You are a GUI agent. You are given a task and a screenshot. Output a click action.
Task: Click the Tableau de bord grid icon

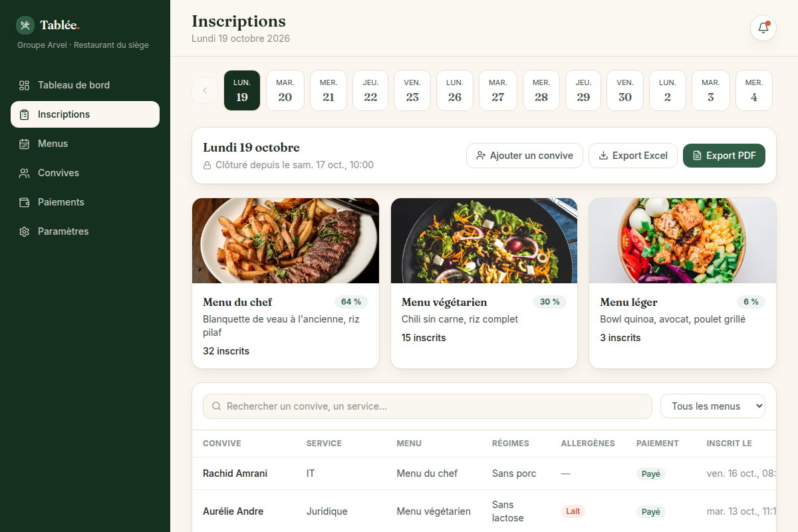[25, 85]
